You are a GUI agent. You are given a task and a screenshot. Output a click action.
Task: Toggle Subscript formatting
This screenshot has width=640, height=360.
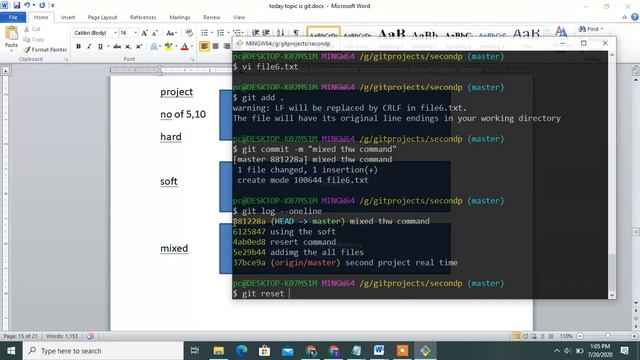[128, 47]
